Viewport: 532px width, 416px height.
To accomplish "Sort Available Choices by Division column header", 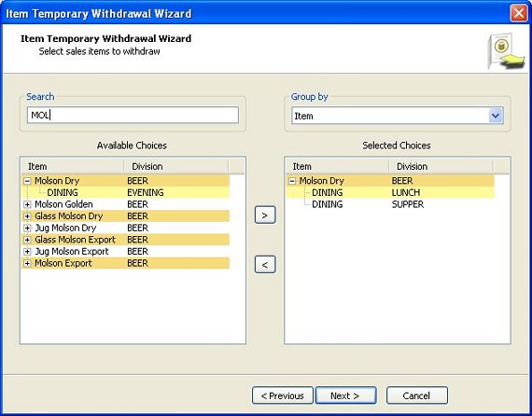I will 176,166.
